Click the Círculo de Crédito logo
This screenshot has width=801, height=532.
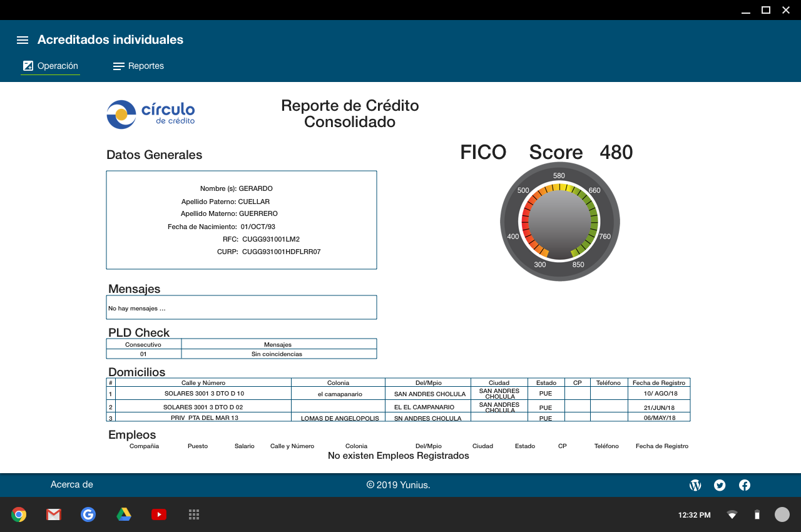(151, 115)
